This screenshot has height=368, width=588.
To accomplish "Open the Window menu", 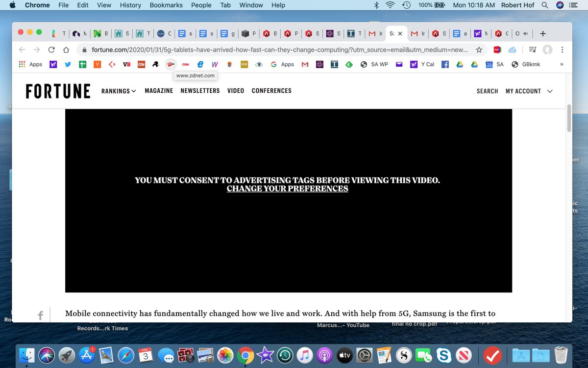I will [x=251, y=5].
